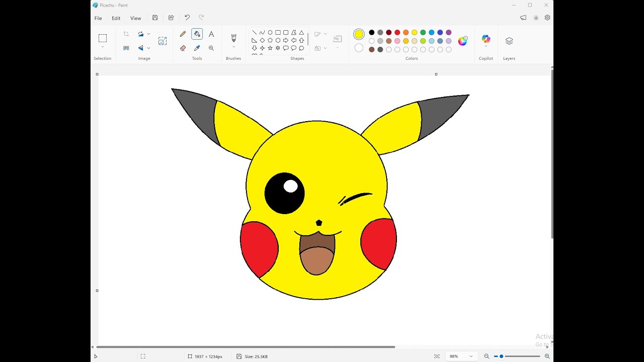Click the vertical canvas scrollbar
This screenshot has width=644, height=362.
point(552,154)
